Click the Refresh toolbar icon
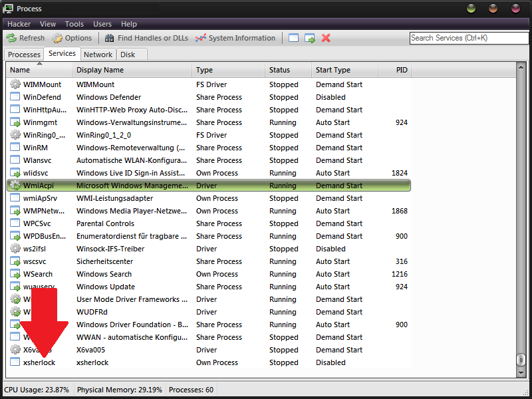532x399 pixels. pyautogui.click(x=11, y=38)
